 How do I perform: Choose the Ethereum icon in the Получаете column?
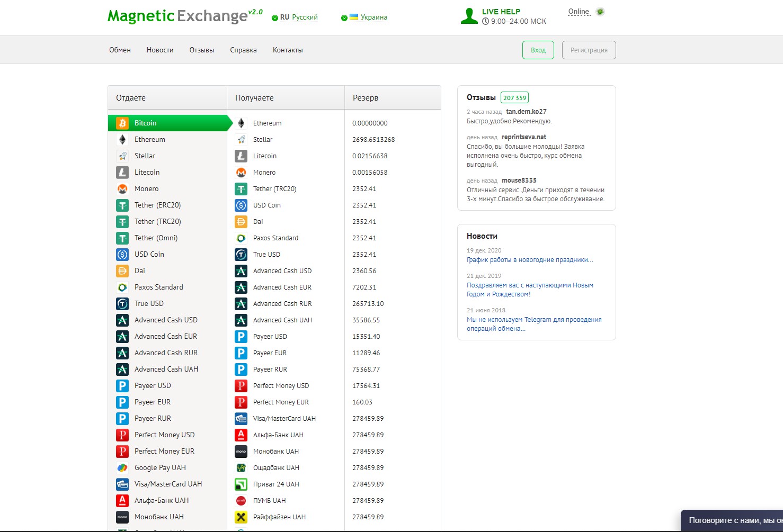(241, 123)
